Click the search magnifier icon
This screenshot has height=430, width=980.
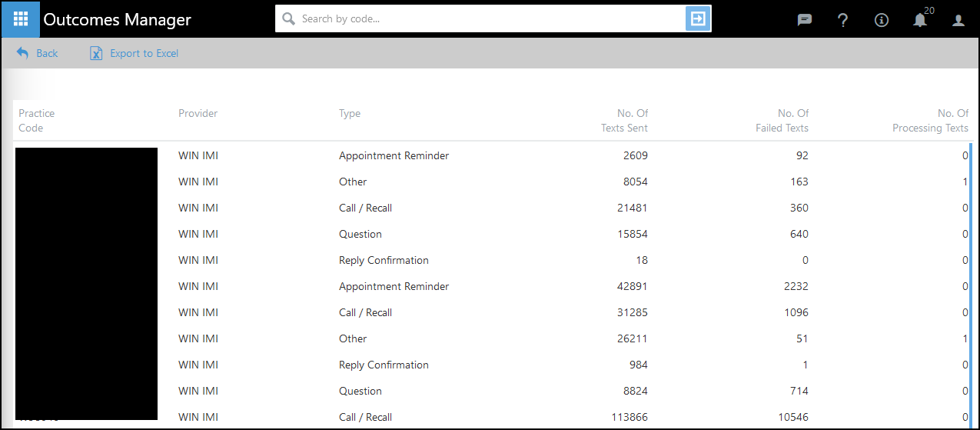pyautogui.click(x=289, y=19)
